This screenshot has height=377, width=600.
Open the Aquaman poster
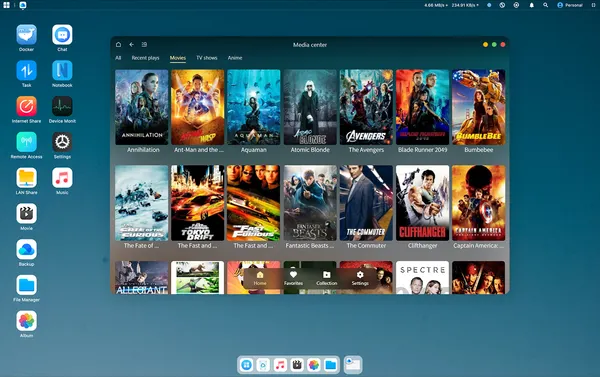tap(254, 107)
